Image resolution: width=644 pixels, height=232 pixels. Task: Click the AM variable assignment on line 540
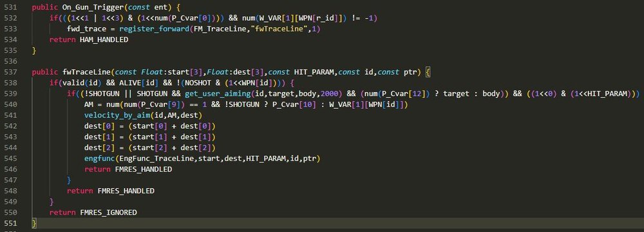pyautogui.click(x=89, y=104)
